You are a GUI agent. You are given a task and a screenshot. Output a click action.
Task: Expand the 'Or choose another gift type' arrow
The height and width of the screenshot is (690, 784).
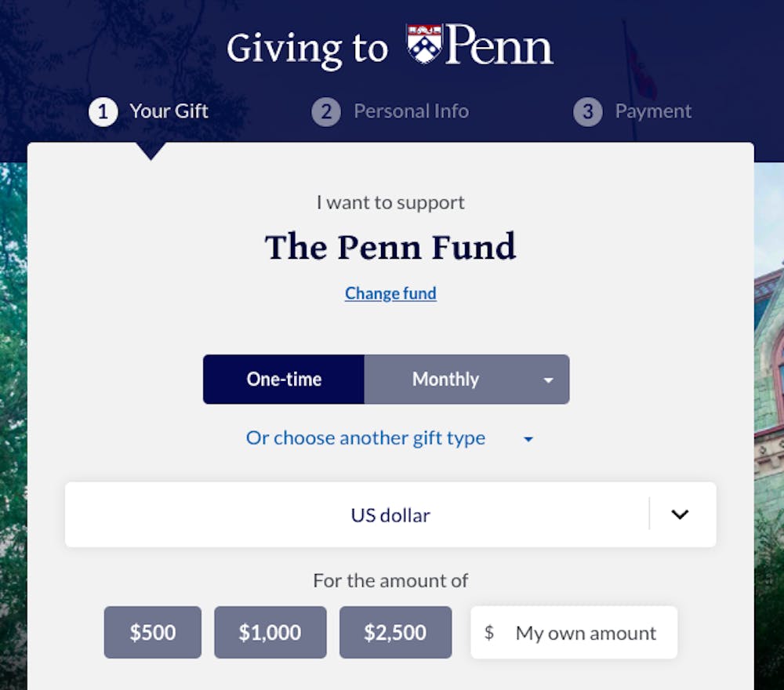pyautogui.click(x=528, y=439)
